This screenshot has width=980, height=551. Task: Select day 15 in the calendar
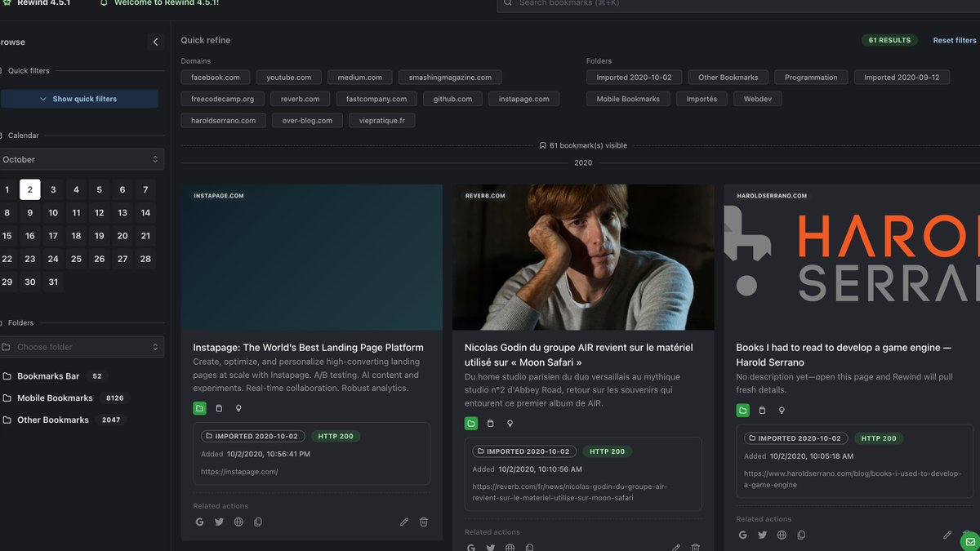(x=7, y=236)
